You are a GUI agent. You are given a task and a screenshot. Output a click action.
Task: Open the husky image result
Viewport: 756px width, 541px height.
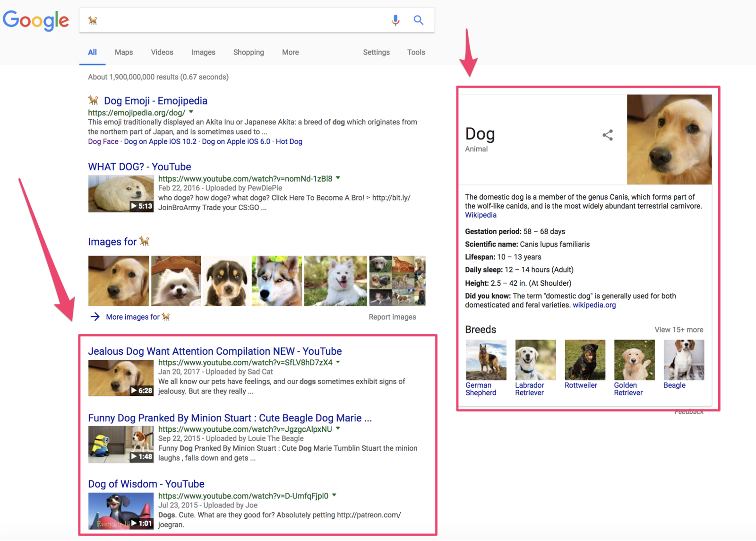tap(277, 281)
